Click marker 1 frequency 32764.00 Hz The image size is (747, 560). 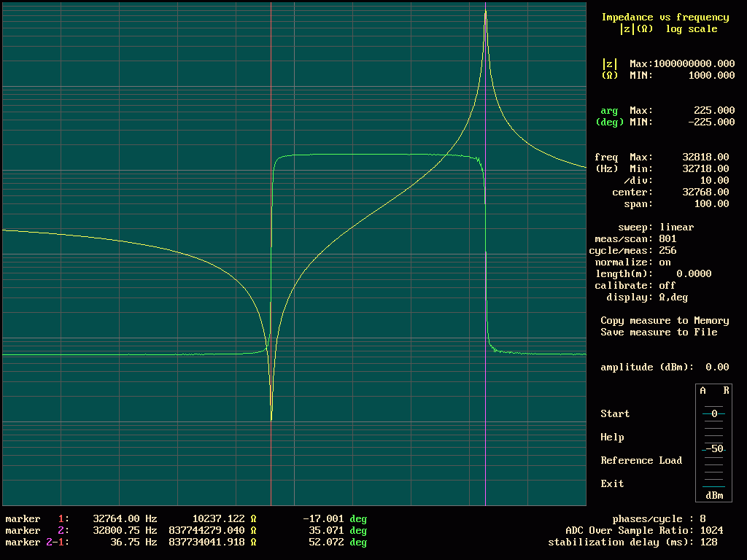coord(125,518)
